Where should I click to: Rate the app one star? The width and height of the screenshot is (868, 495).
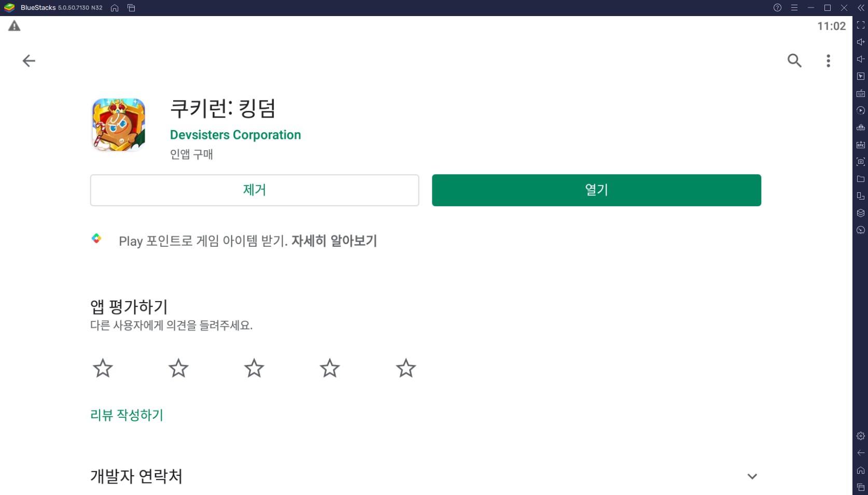coord(103,369)
